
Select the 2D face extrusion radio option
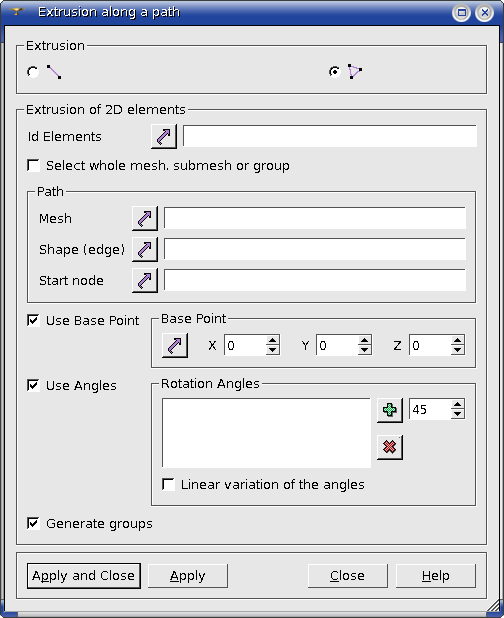pyautogui.click(x=335, y=72)
